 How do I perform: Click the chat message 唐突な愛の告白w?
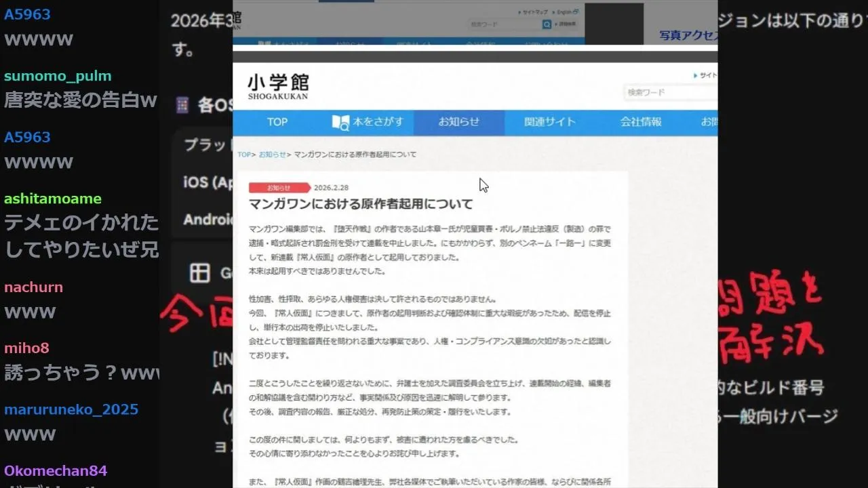(81, 100)
